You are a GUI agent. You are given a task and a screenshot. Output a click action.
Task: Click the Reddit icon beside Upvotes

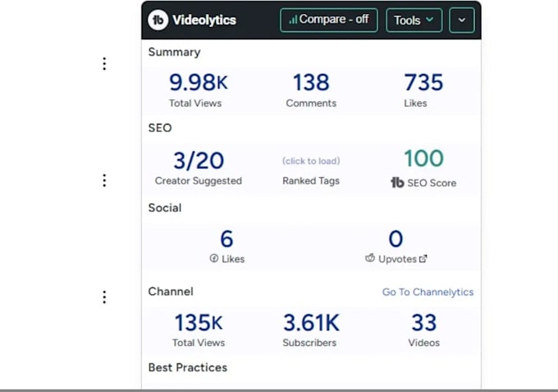(x=370, y=258)
